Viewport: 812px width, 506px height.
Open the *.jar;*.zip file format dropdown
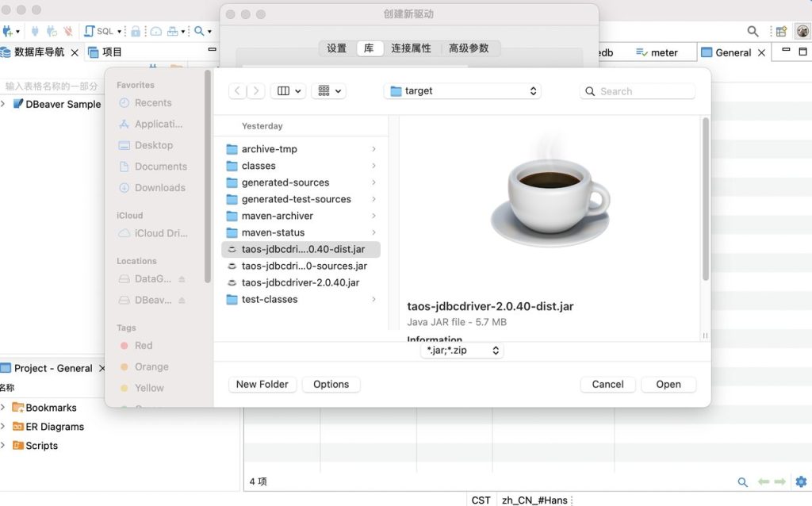tap(462, 350)
